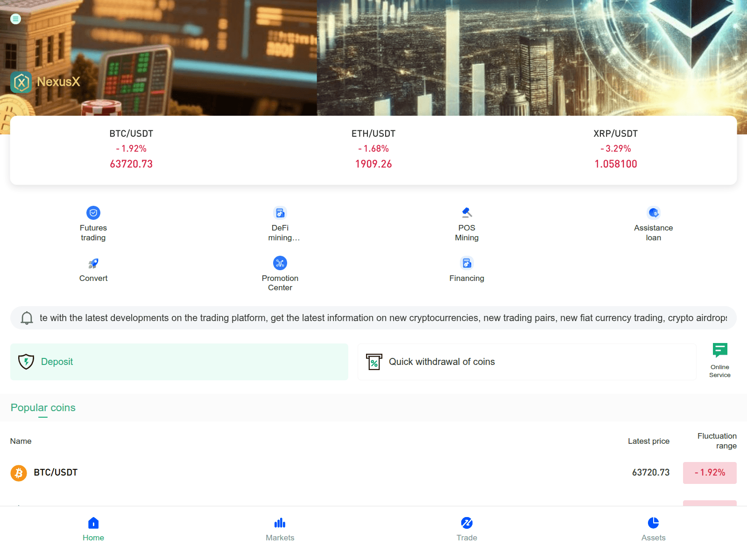Open Online Service chat icon
The width and height of the screenshot is (747, 560).
coord(720,350)
